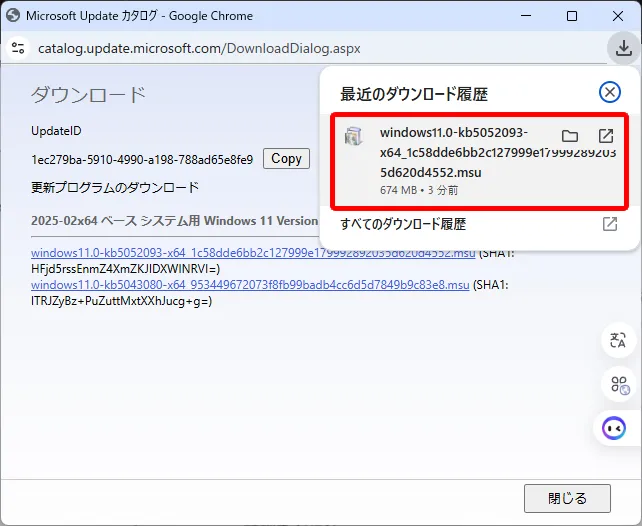Open すべてのダウンロード履歴 entry
The width and height of the screenshot is (642, 526).
coord(479,224)
